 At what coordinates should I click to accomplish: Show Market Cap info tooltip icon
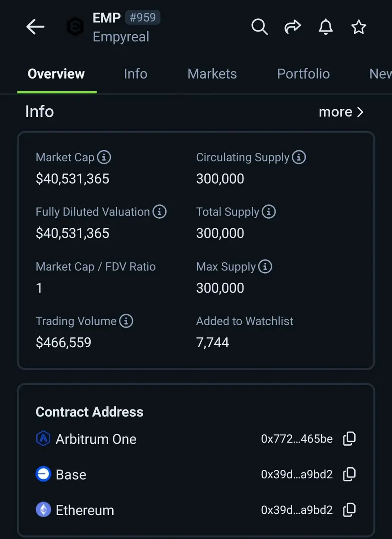(x=104, y=157)
